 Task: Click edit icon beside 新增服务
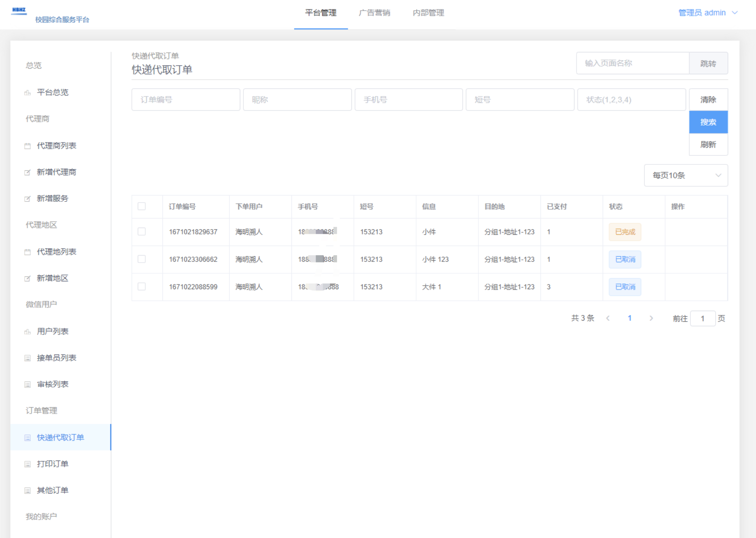[28, 199]
